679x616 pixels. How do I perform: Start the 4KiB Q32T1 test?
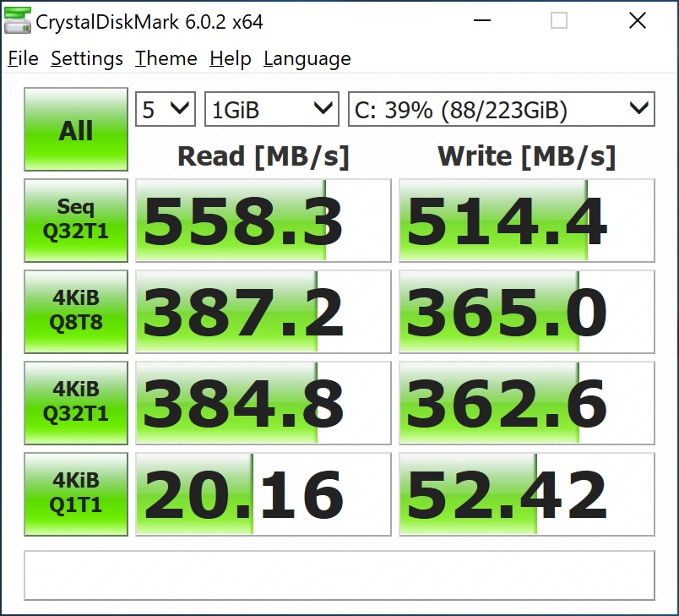pyautogui.click(x=76, y=403)
